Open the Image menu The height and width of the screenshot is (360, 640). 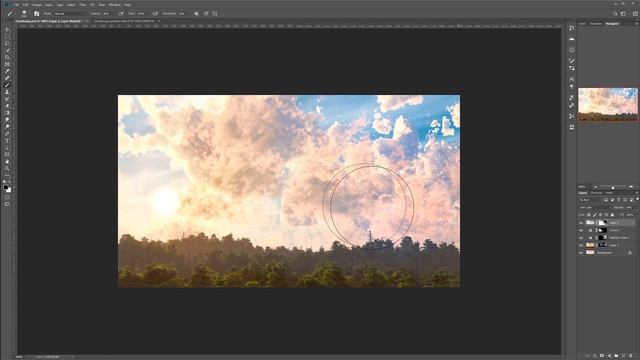click(36, 5)
